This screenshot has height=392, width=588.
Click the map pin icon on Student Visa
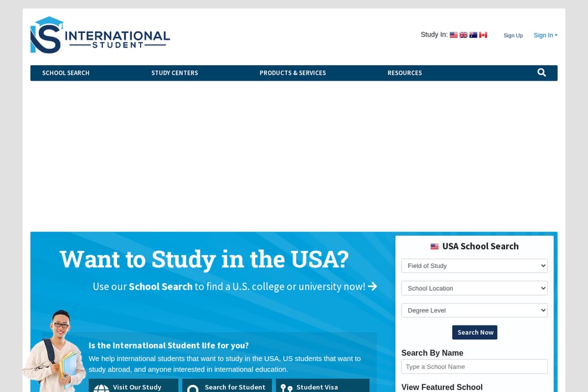coord(286,388)
